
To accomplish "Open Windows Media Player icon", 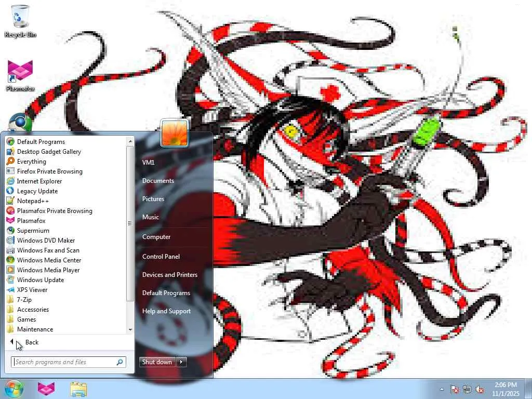I will (10, 270).
